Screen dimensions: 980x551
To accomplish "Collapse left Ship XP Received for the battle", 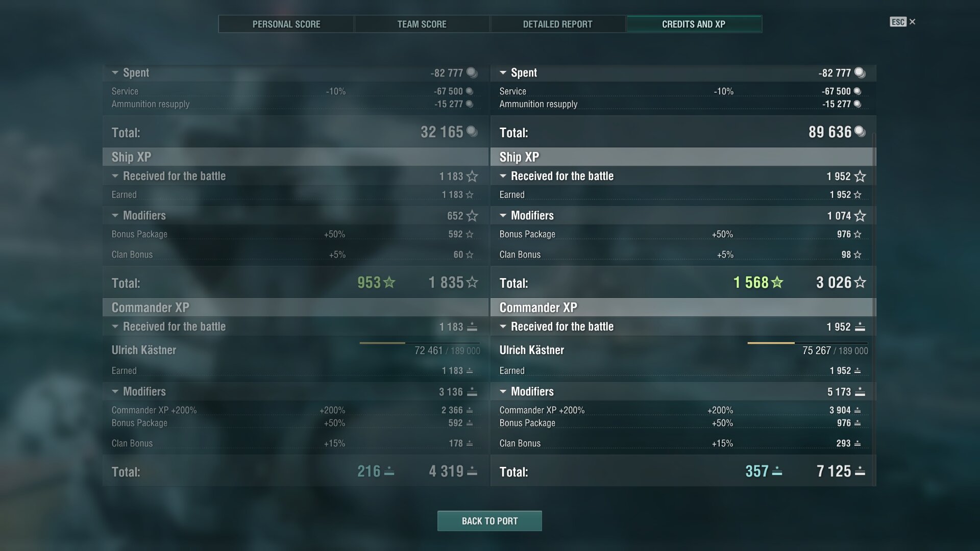I will pos(115,176).
